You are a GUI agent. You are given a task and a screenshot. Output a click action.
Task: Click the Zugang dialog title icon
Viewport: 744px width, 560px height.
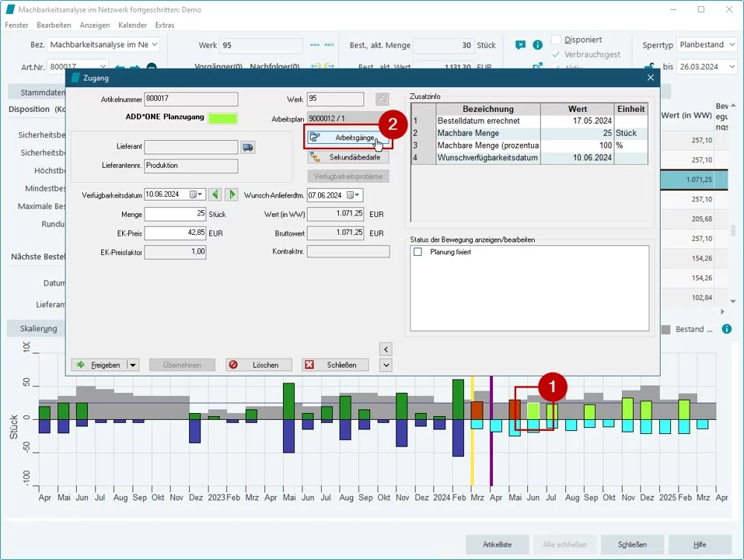click(x=75, y=78)
